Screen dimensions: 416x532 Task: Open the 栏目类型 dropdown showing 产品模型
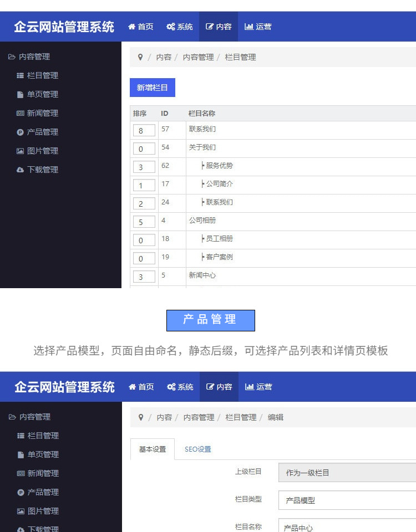point(347,500)
